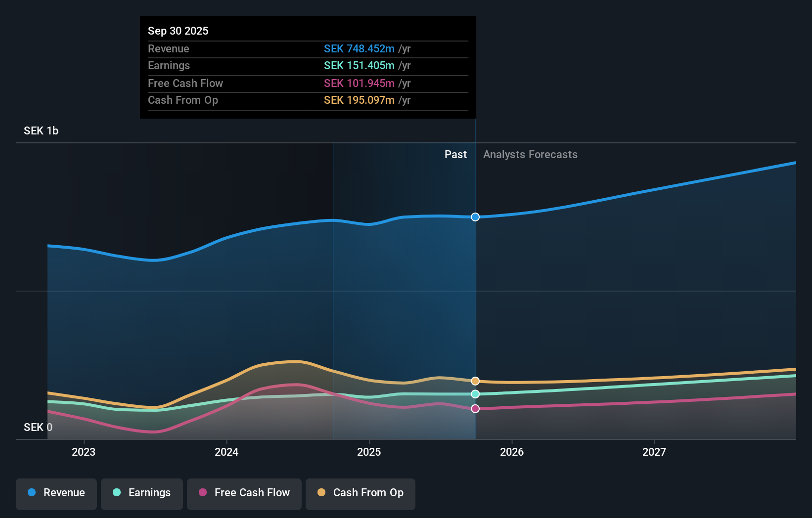Select the orange Cash From Op marker on chart

(475, 381)
